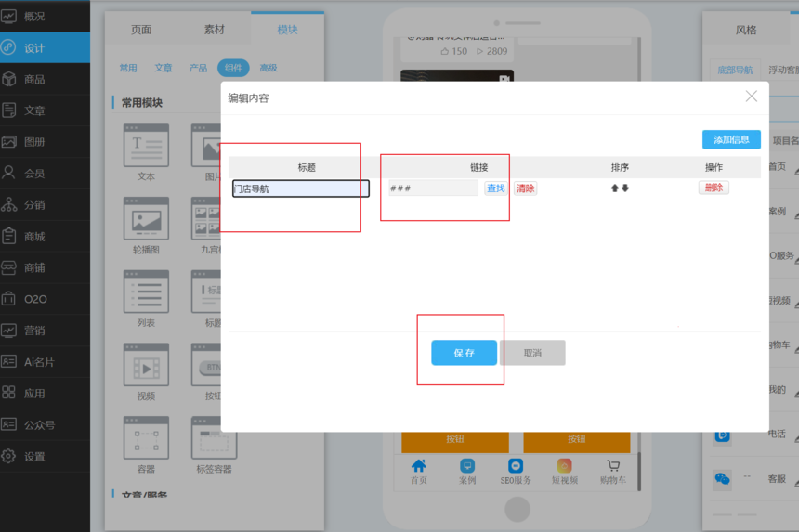Open the 商铺 shop sidebar item
Viewport: 799px width, 532px height.
(x=45, y=267)
